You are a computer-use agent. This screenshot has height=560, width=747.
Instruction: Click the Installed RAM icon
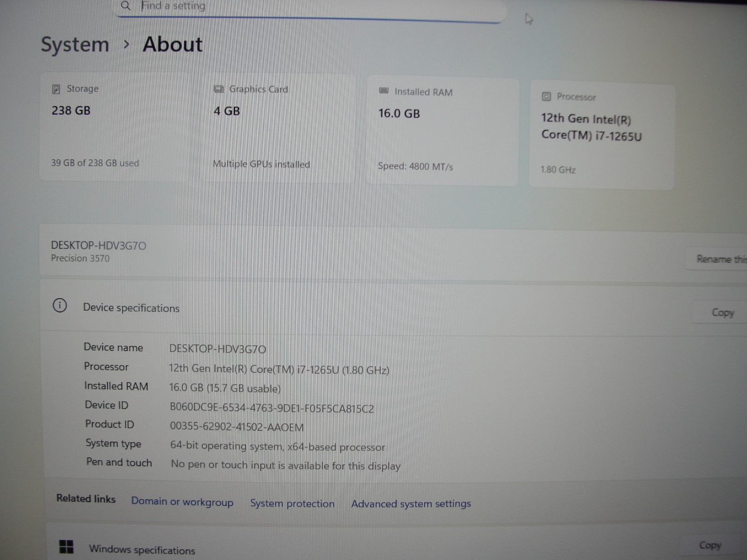384,91
